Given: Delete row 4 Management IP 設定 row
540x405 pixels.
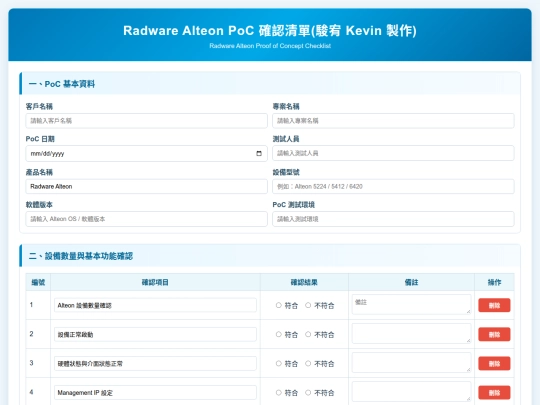Looking at the screenshot, I should point(494,393).
